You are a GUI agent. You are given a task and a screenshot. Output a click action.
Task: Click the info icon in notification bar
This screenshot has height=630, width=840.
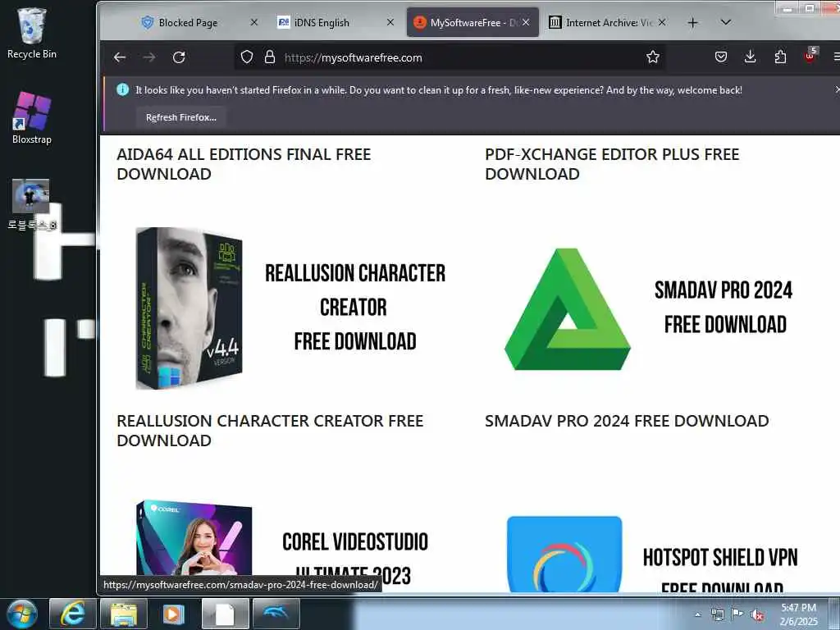(123, 89)
